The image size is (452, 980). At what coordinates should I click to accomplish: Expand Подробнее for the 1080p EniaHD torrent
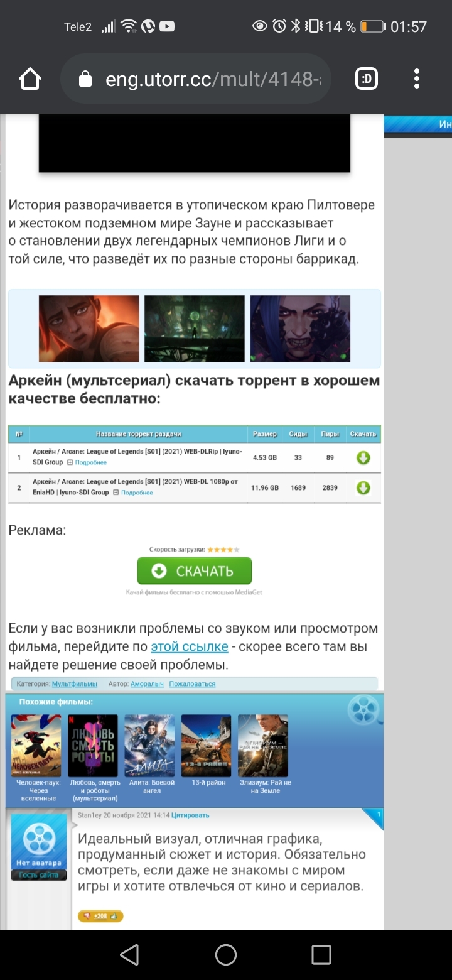[x=136, y=493]
